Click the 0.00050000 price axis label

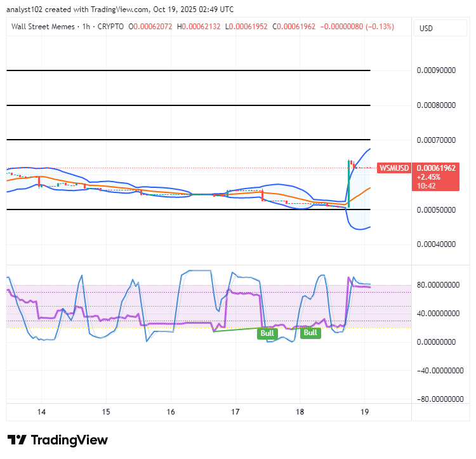tap(436, 210)
